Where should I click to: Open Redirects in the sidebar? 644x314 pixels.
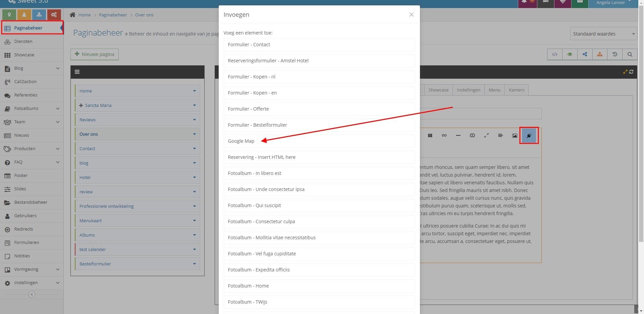coord(32,229)
